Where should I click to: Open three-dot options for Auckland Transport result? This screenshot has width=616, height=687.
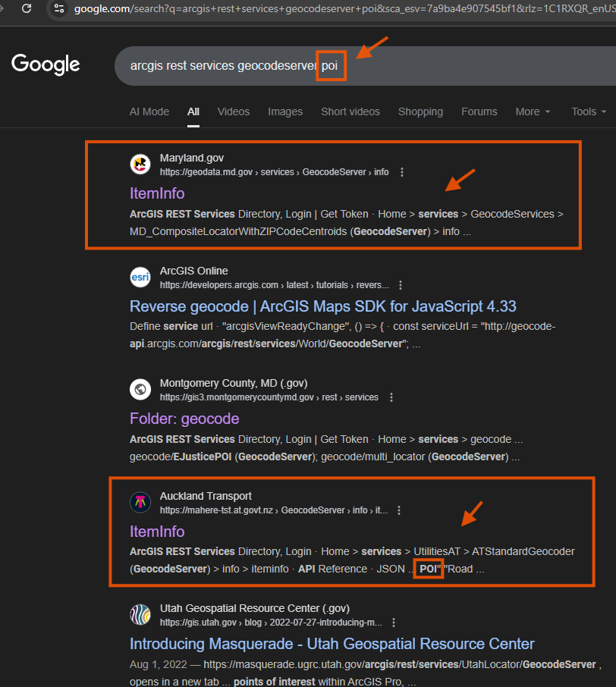[x=399, y=510]
